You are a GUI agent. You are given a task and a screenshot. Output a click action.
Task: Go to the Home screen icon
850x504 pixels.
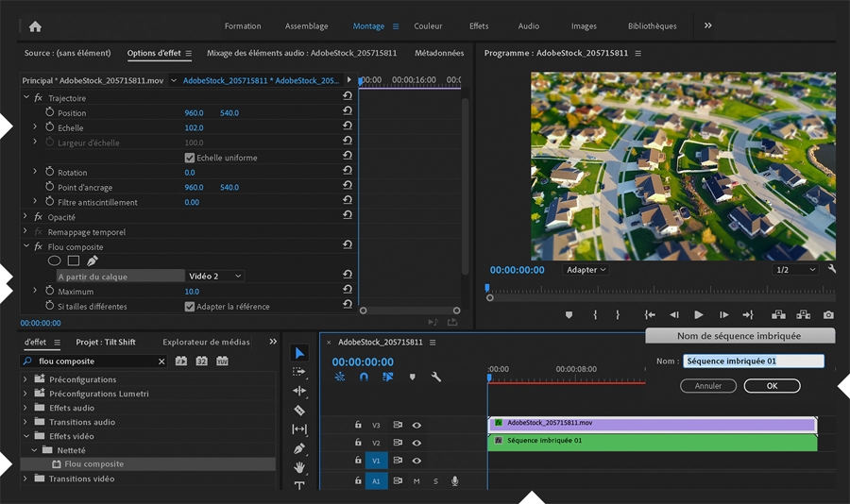pos(35,26)
